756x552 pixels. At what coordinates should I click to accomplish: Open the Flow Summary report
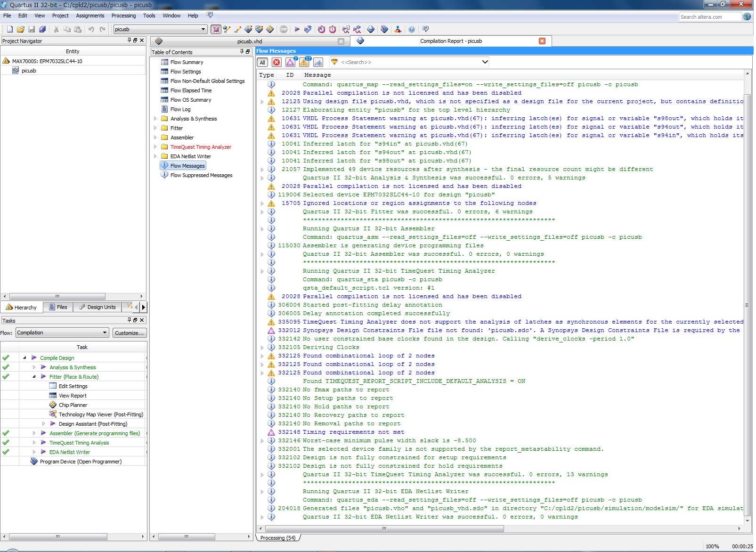(x=187, y=62)
